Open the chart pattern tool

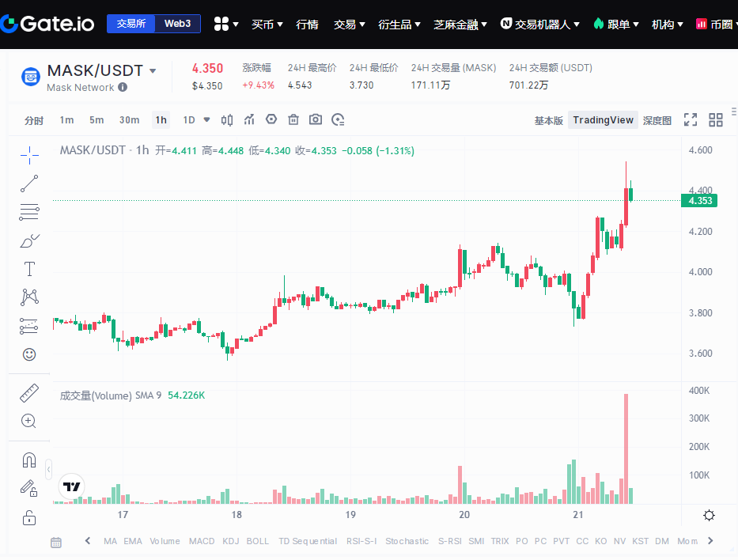[x=29, y=297]
